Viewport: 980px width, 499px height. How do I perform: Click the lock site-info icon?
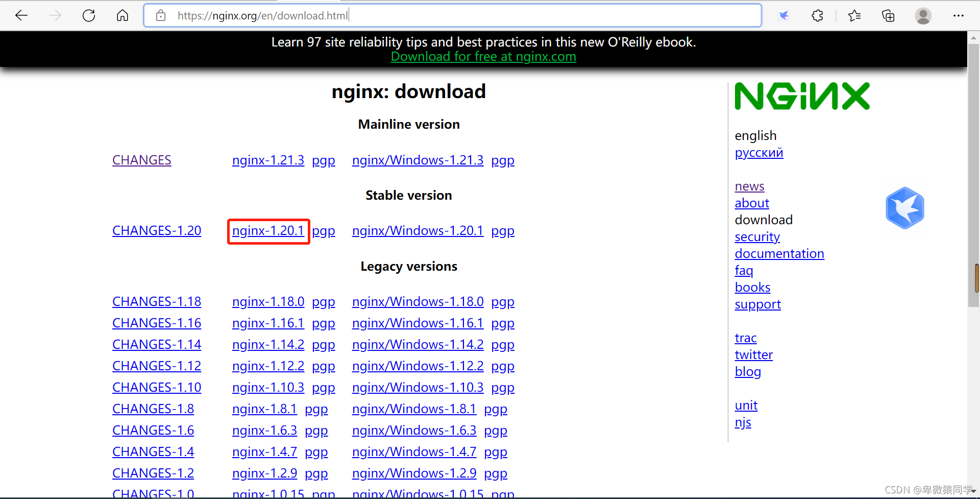(161, 16)
